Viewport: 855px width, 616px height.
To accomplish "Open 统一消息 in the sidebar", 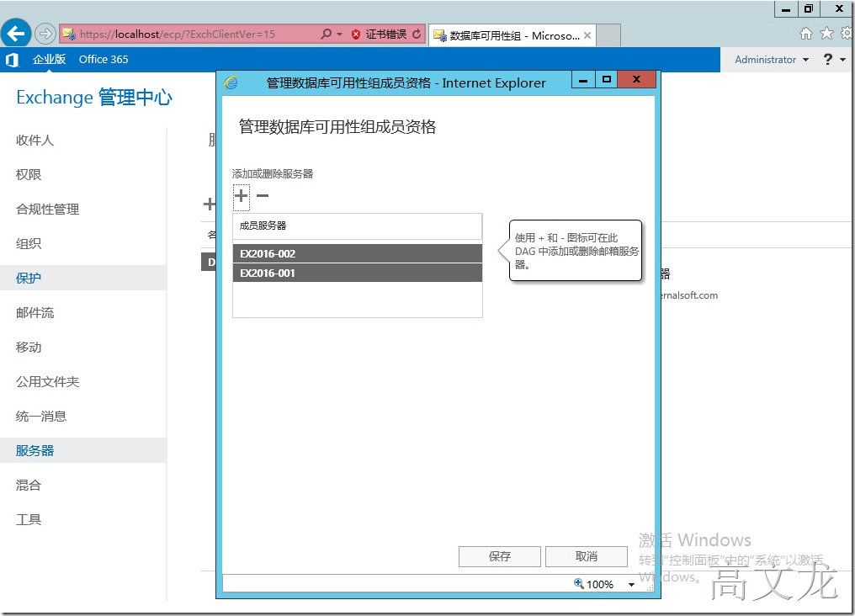I will point(41,416).
